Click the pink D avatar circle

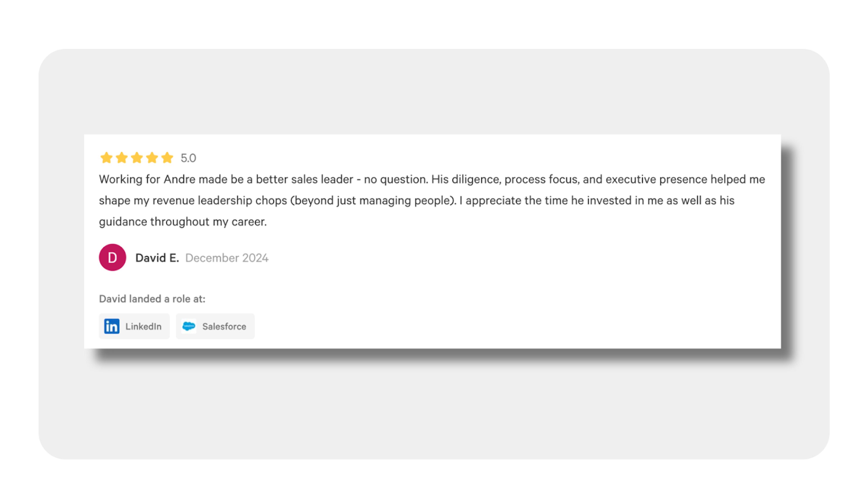pyautogui.click(x=113, y=257)
